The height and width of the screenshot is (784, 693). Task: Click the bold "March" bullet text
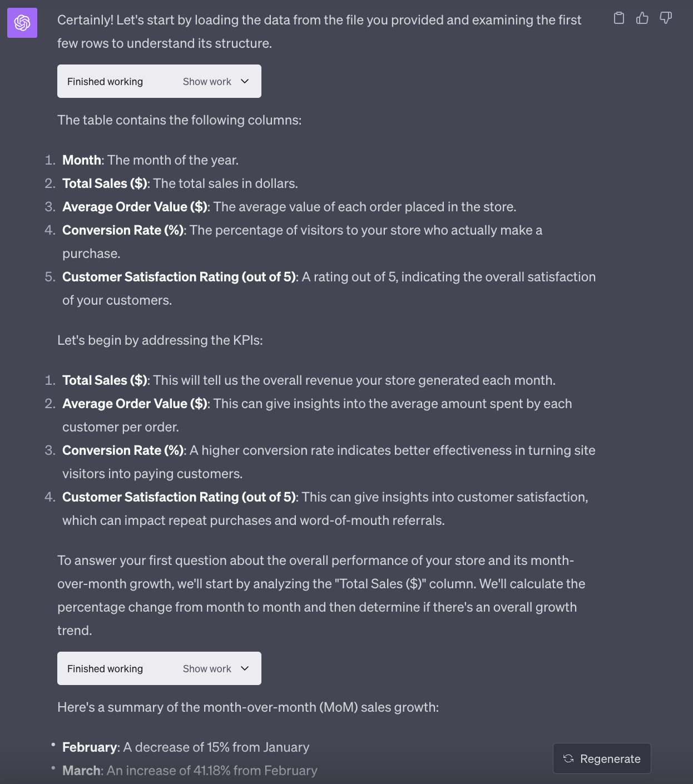coord(81,771)
